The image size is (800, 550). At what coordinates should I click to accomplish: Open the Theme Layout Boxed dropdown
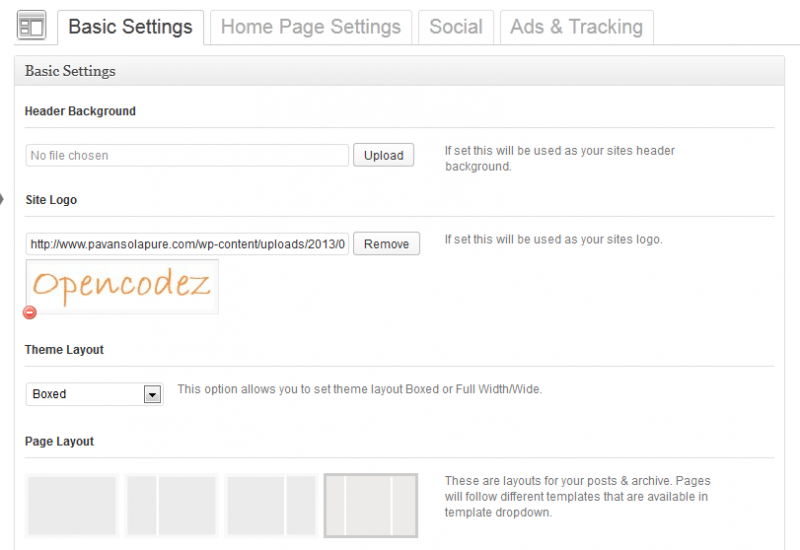point(94,394)
